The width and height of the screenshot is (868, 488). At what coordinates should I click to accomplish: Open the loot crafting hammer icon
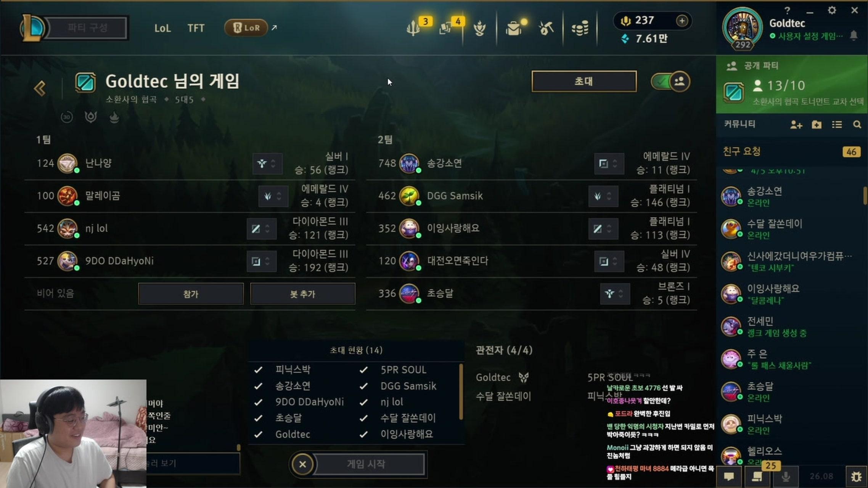546,28
